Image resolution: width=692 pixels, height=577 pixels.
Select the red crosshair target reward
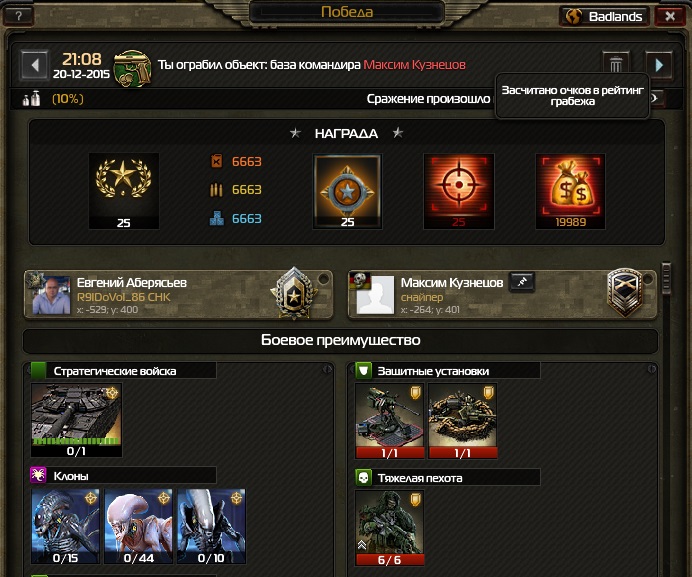(459, 191)
